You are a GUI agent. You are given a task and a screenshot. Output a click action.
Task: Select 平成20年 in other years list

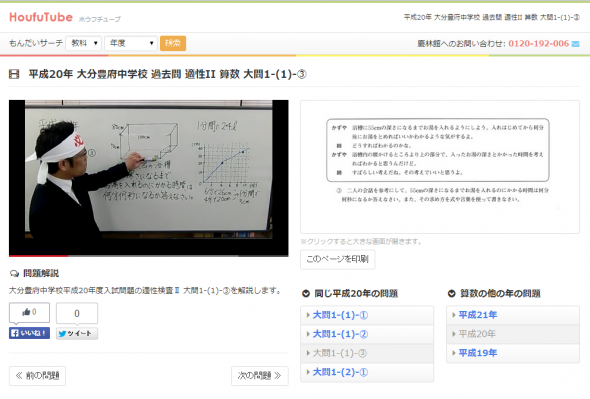point(513,334)
